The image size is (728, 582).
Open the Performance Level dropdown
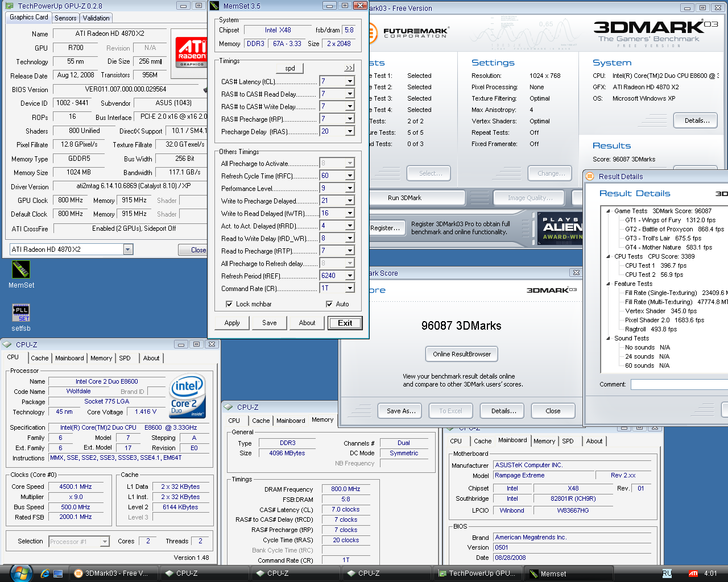[350, 188]
